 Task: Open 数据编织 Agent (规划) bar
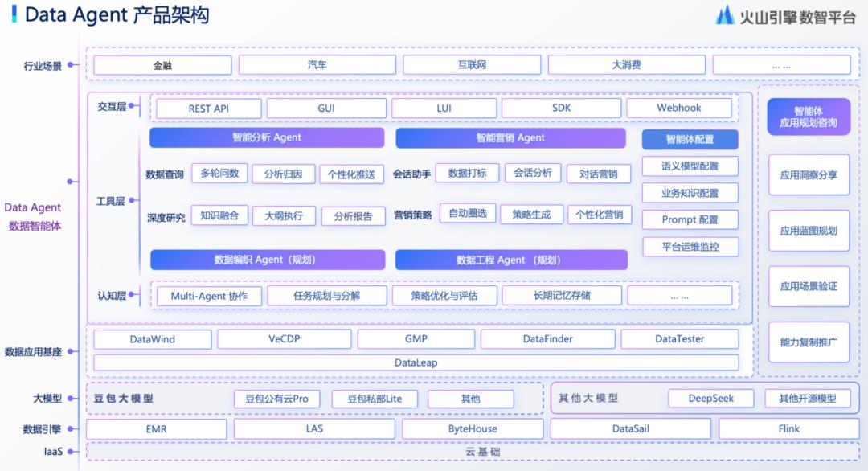[x=267, y=260]
